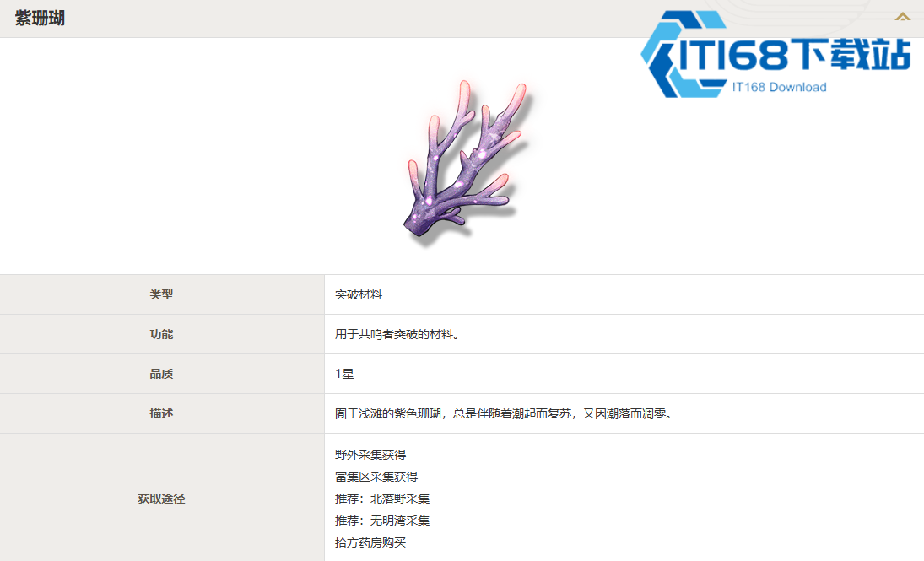Click the line 野外采集获得

coord(370,455)
